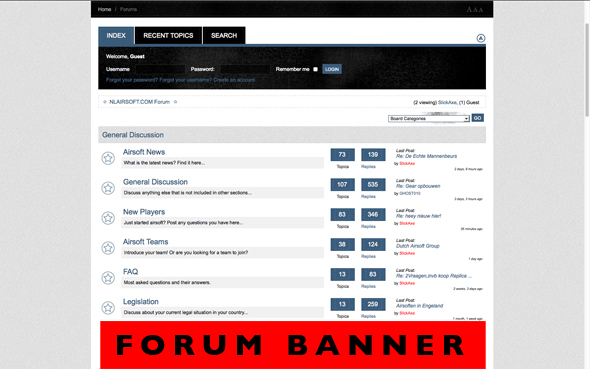Click the star icon beside Airsoft Teams

[x=108, y=248]
